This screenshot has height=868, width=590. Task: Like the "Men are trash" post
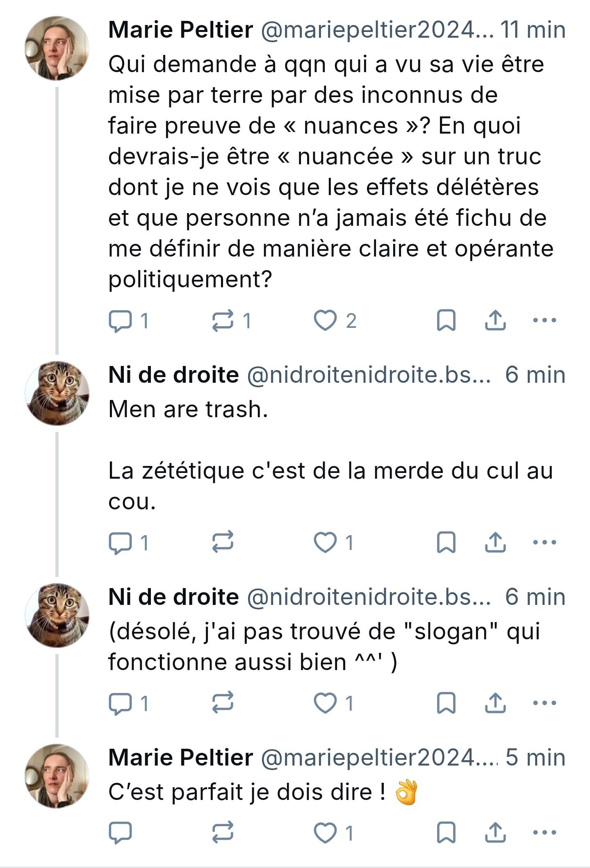[325, 543]
